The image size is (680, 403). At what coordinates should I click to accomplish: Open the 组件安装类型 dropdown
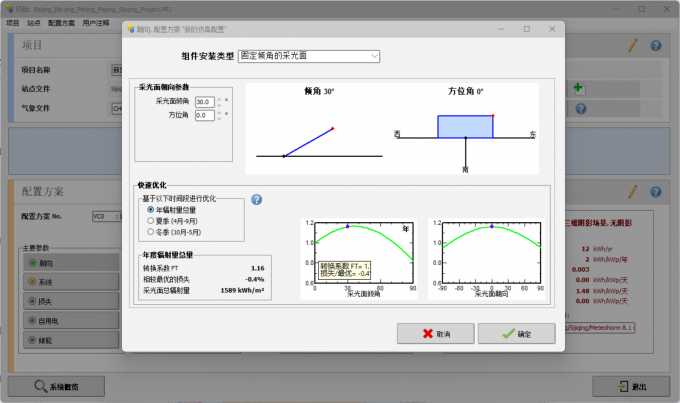tap(309, 56)
